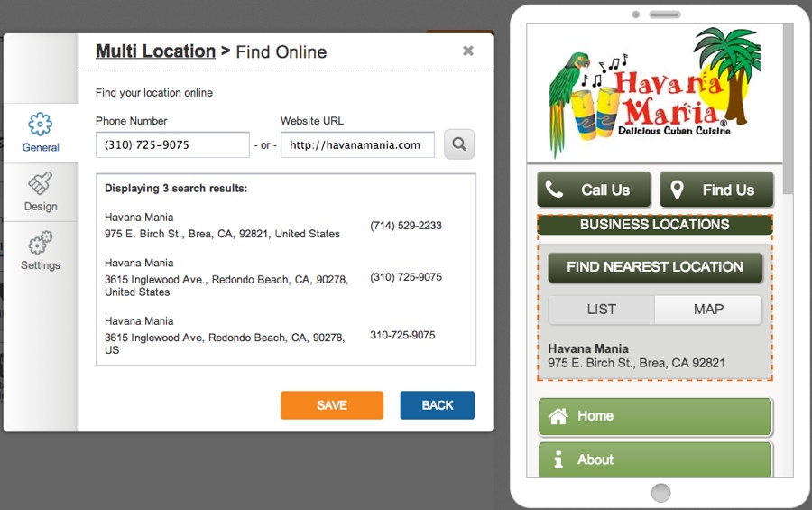812x510 pixels.
Task: Tap the About menu item in preview
Action: coord(655,459)
